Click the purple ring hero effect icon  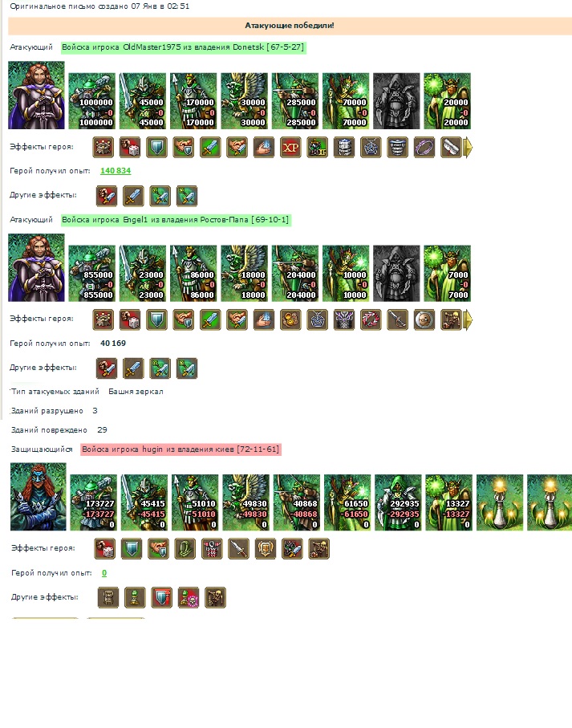(x=424, y=148)
